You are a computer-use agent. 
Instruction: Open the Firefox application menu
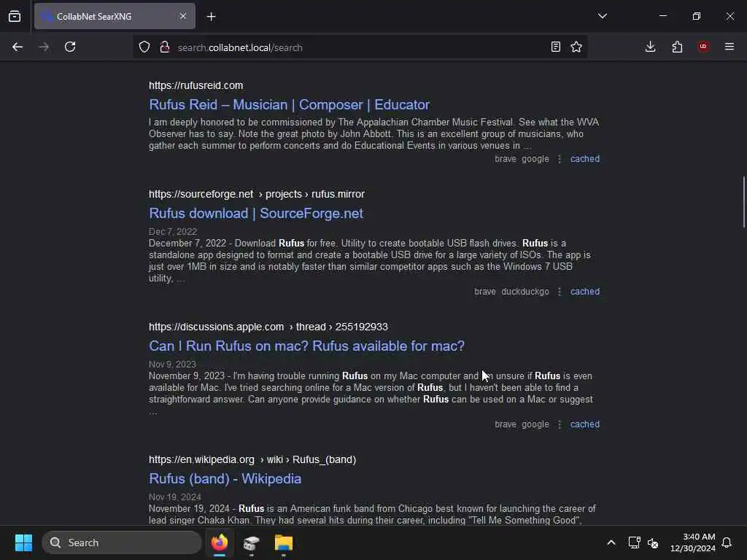pos(729,47)
